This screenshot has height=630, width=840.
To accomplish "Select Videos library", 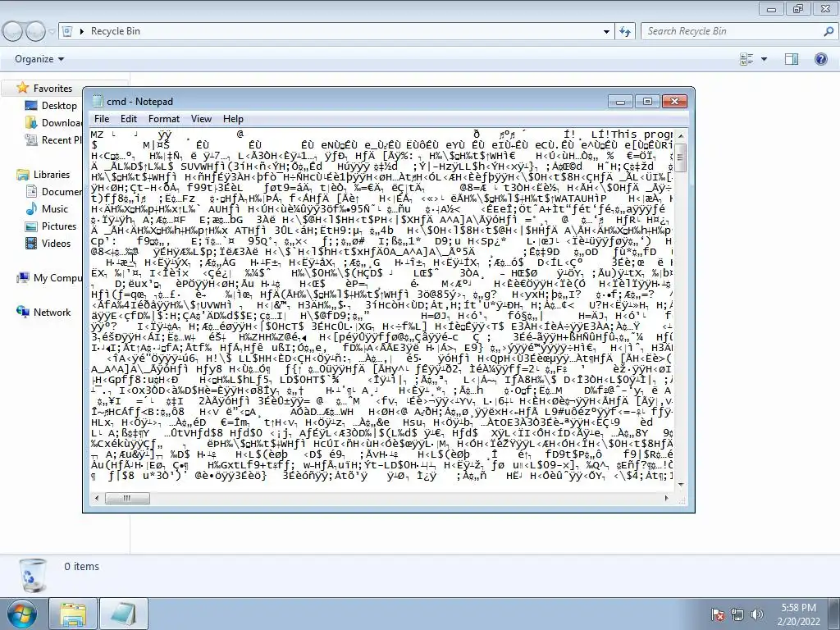I will coord(56,243).
